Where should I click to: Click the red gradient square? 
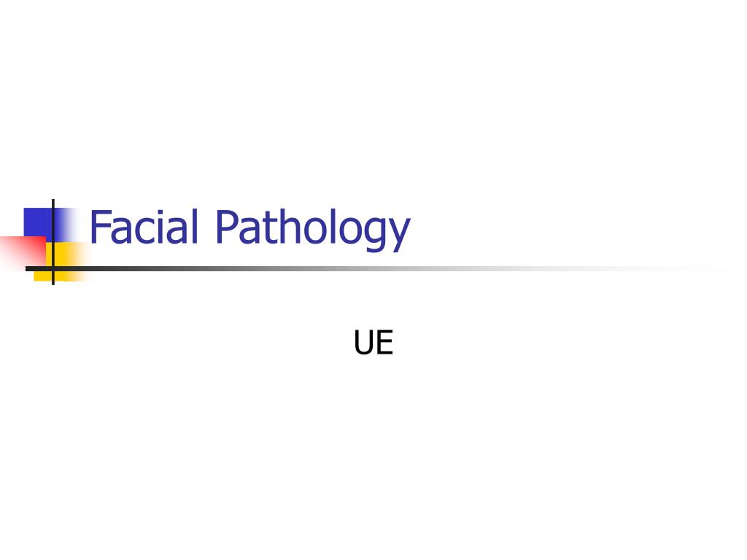coord(23,252)
